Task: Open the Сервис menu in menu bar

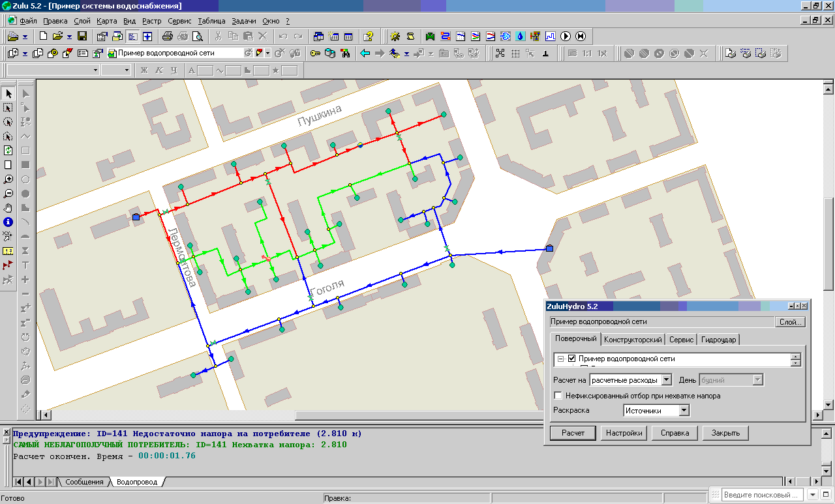Action: click(x=179, y=21)
